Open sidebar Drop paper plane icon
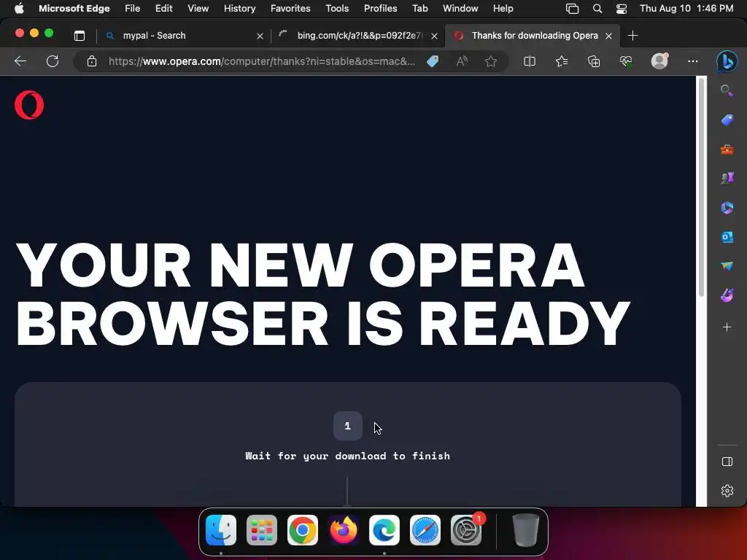 tap(727, 265)
